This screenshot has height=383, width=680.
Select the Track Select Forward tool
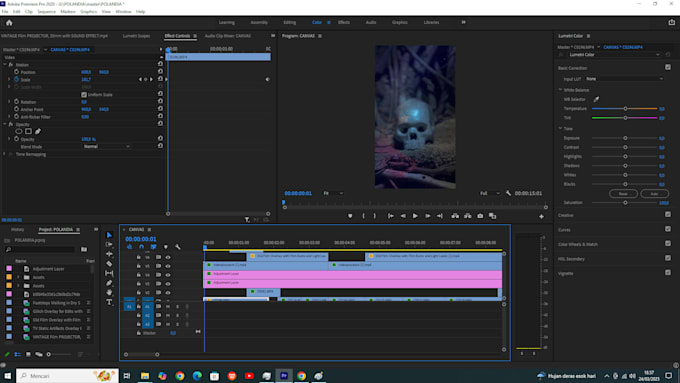[109, 245]
